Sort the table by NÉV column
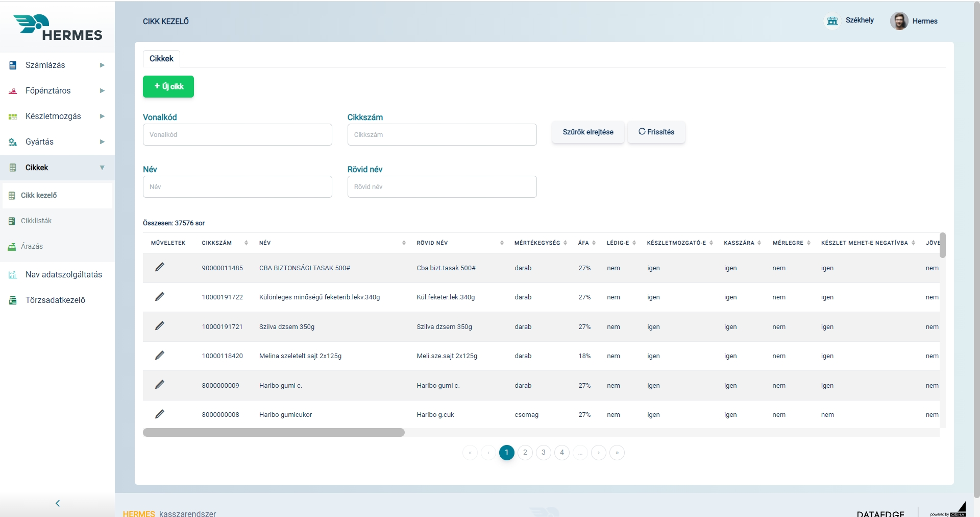Viewport: 980px width, 517px height. point(403,243)
